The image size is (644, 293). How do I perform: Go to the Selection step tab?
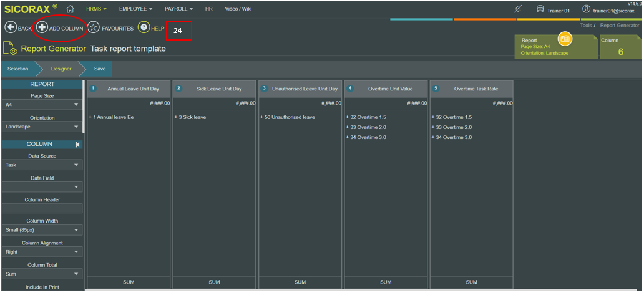tap(18, 69)
